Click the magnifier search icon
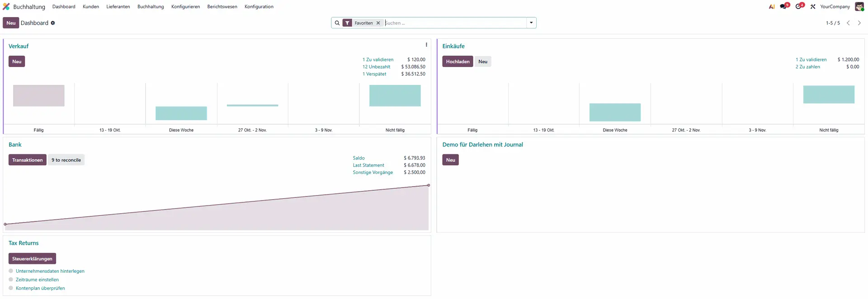Screen dimensions: 868x299 [x=337, y=23]
